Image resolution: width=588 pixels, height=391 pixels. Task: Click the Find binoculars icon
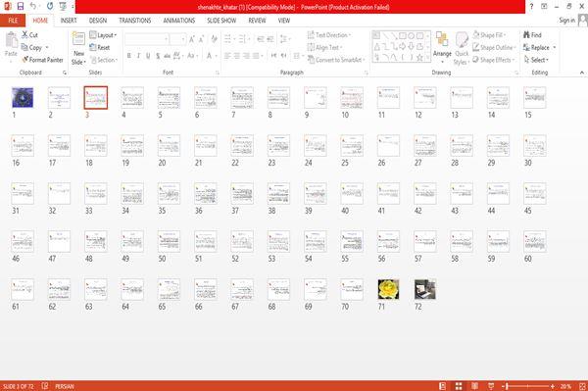[526, 35]
